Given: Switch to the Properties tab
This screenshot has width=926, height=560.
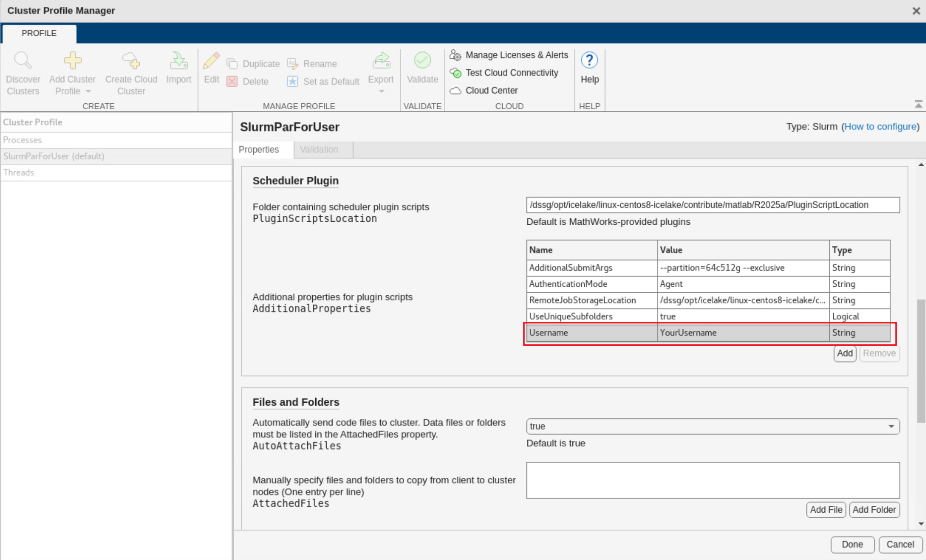Looking at the screenshot, I should (x=259, y=150).
